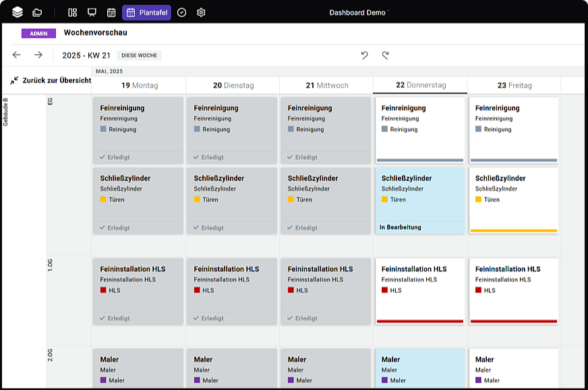Go to next week with right arrow
Viewport: 588px width, 390px height.
click(38, 55)
